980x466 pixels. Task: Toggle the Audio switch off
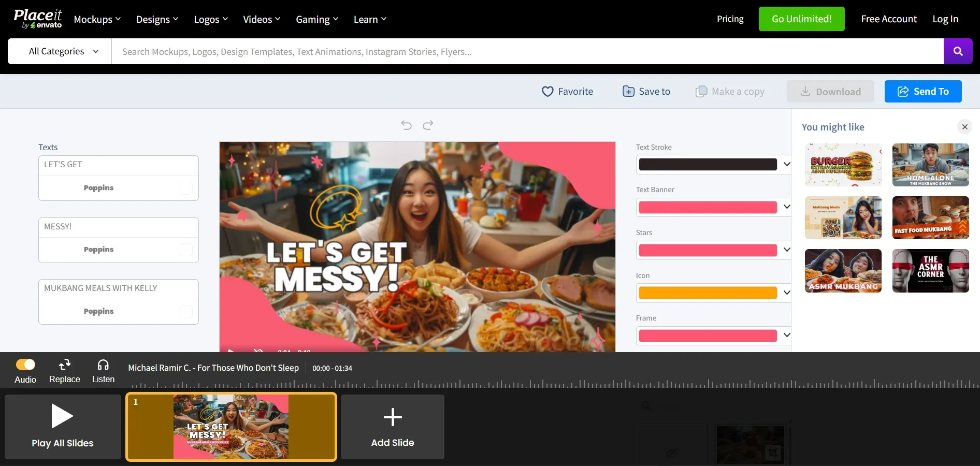click(26, 365)
